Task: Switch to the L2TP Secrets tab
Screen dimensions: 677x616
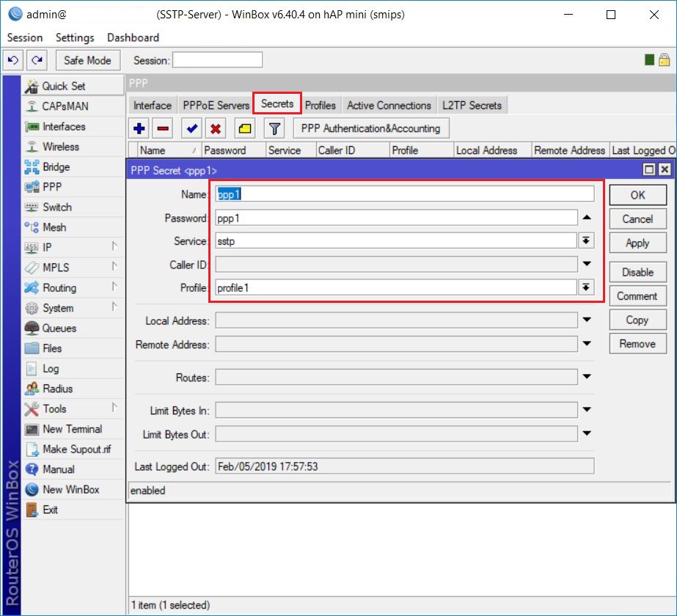Action: 472,106
